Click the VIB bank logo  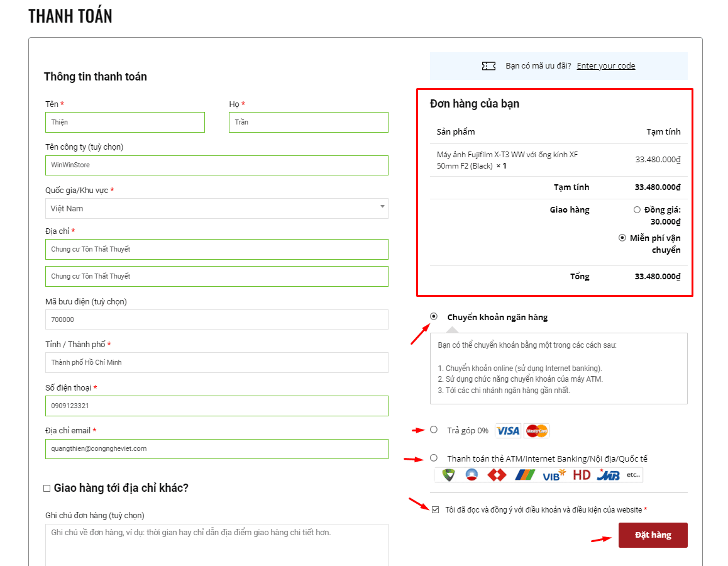coord(554,475)
